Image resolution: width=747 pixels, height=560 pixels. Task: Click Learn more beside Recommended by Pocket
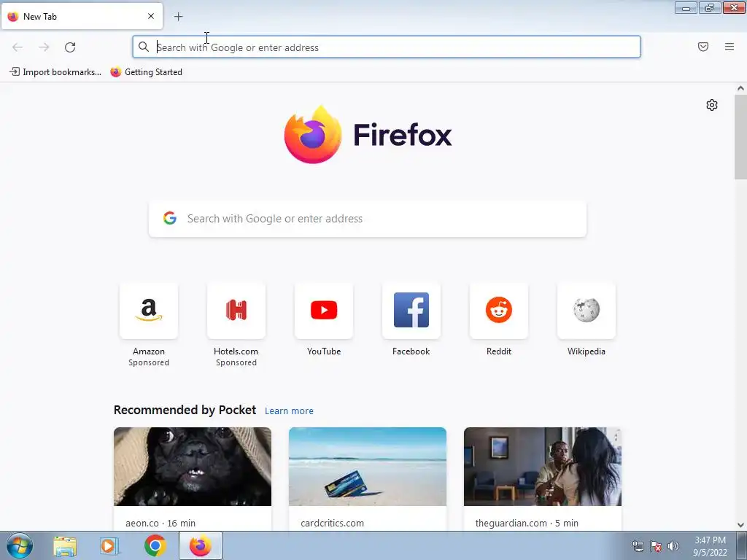pyautogui.click(x=289, y=411)
